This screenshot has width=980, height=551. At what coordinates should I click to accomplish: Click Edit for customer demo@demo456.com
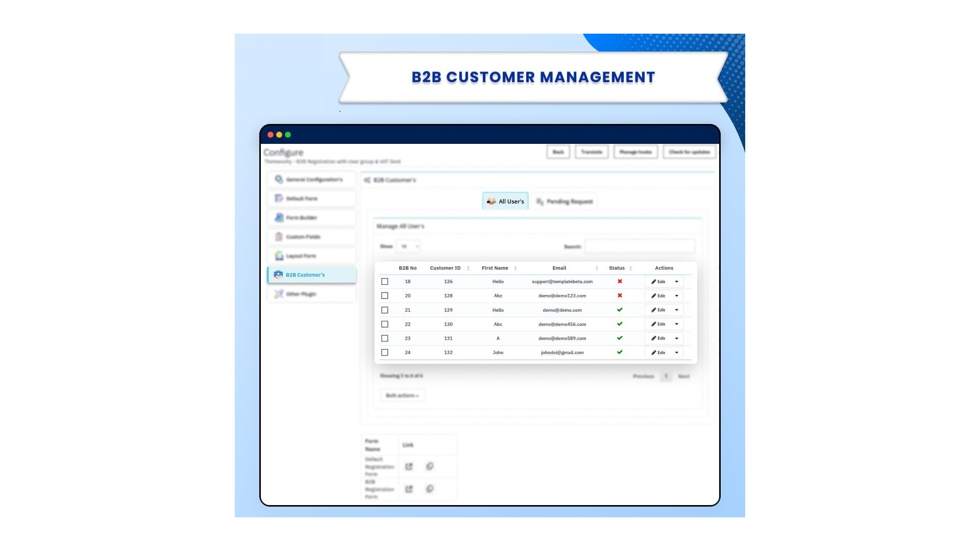[x=658, y=324]
